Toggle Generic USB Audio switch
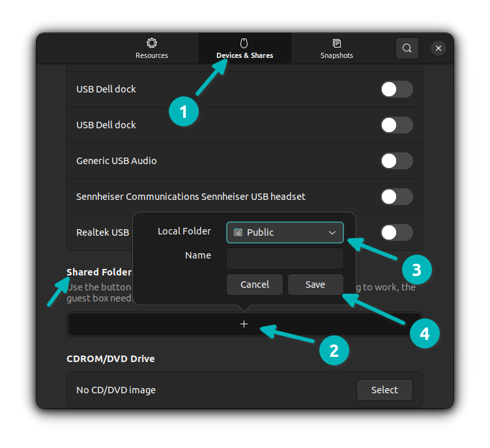The width and height of the screenshot is (490, 448). pyautogui.click(x=397, y=161)
